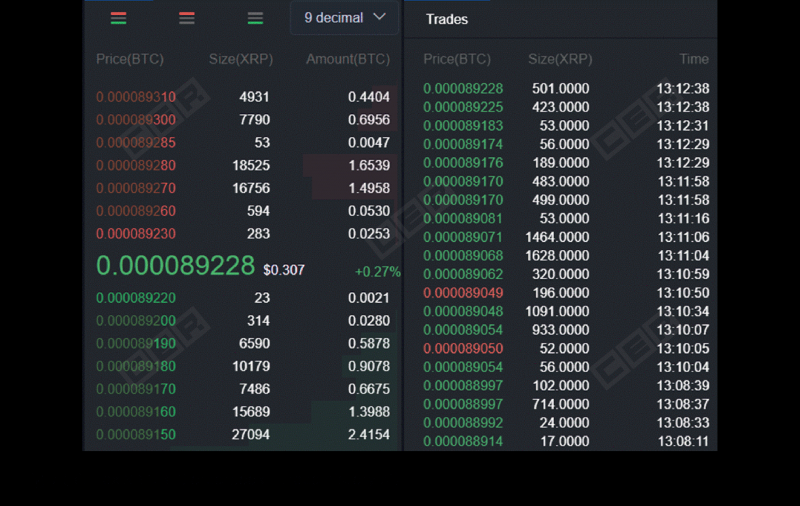Select ask price 0.000089230

tap(136, 234)
